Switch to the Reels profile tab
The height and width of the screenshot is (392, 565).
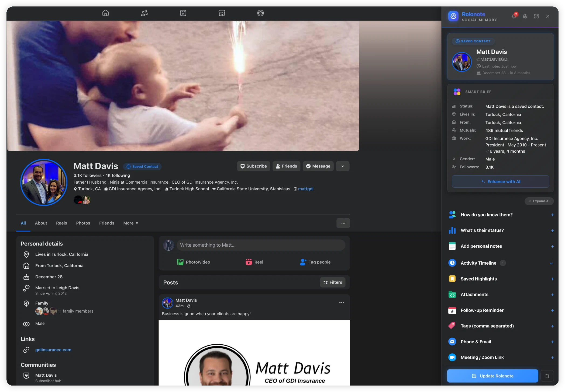click(x=61, y=223)
